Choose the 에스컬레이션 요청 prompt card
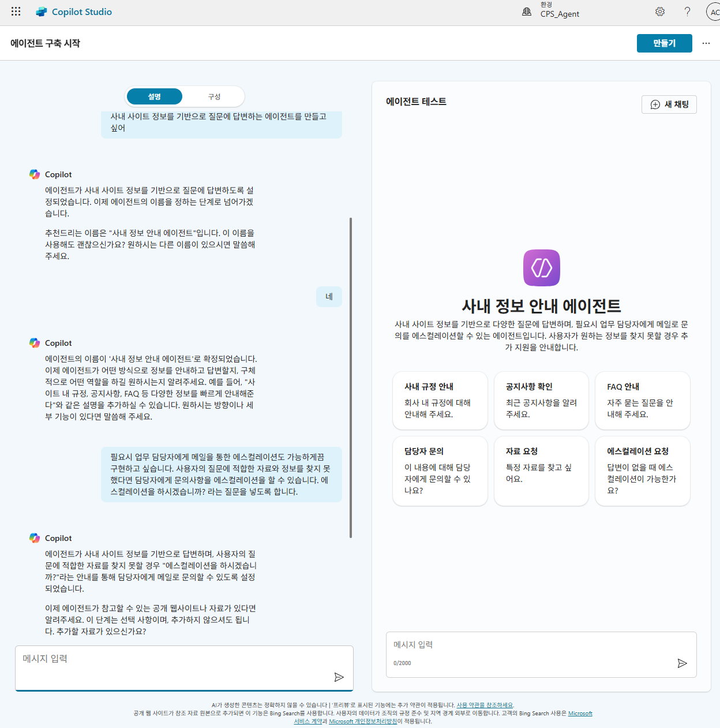720x728 pixels. click(643, 471)
